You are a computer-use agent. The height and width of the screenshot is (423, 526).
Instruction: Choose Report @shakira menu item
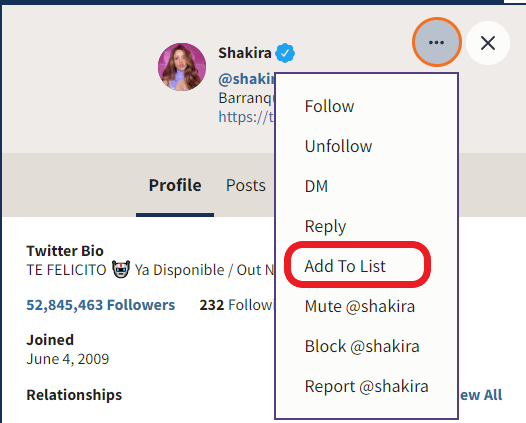tap(366, 386)
